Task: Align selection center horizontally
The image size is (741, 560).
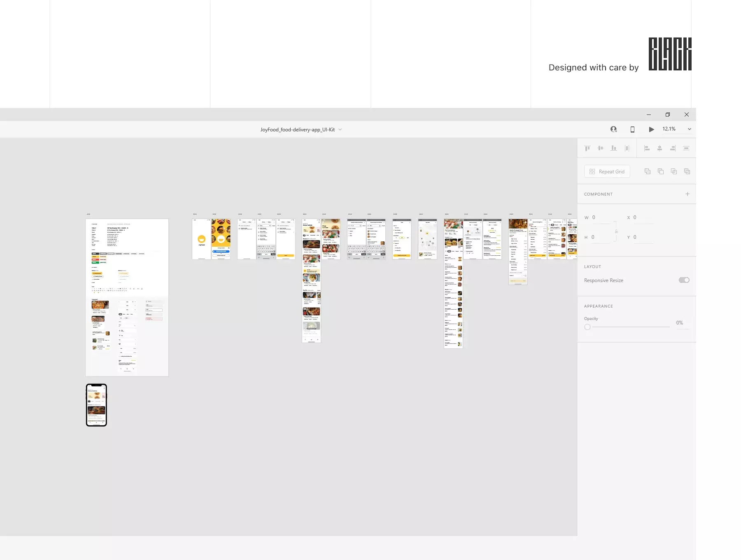Action: [x=660, y=148]
